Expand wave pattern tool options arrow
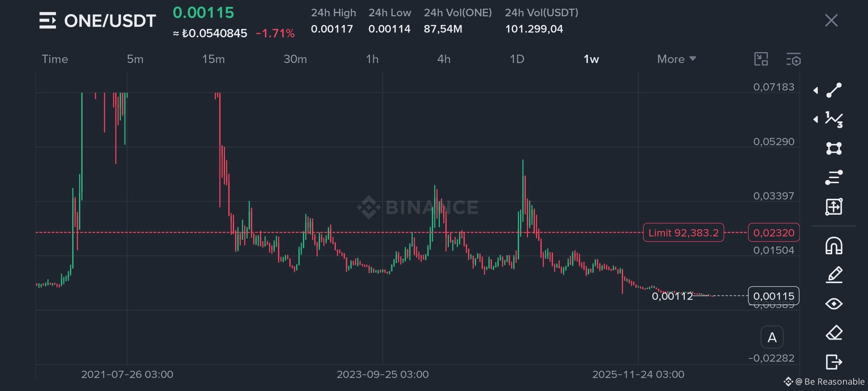The image size is (868, 391). click(x=816, y=119)
